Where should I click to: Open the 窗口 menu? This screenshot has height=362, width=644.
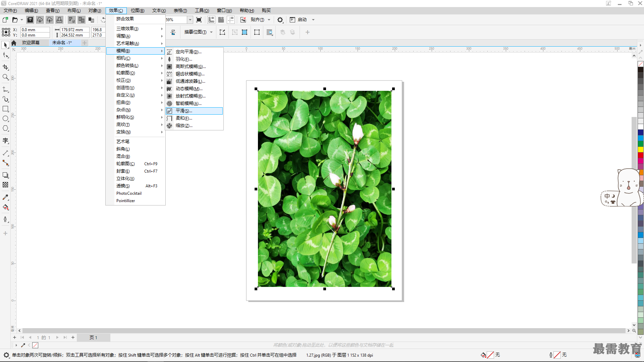[224, 10]
